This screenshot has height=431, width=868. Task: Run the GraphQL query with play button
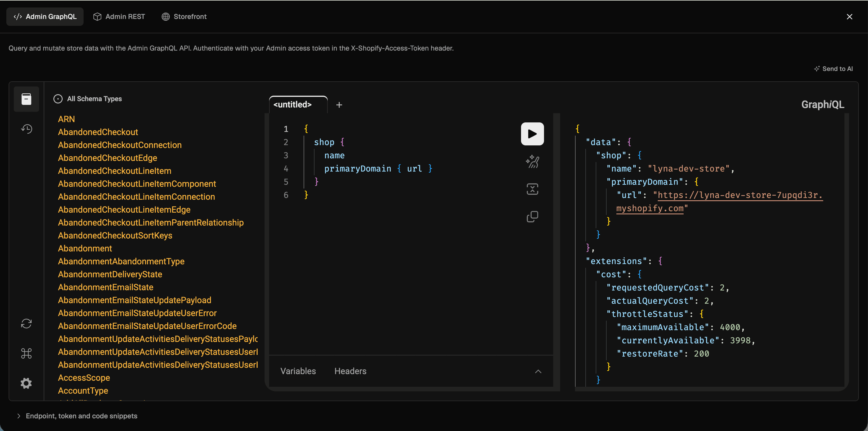point(532,134)
